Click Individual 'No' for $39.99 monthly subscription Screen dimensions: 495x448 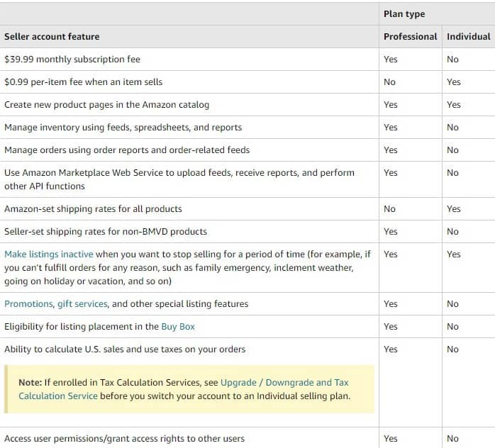(452, 60)
